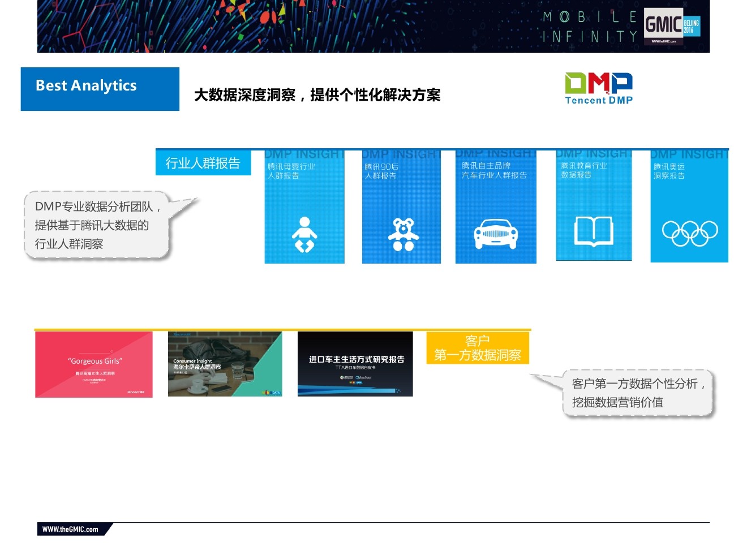
Task: Select the Best Analytics title box
Action: tap(100, 89)
